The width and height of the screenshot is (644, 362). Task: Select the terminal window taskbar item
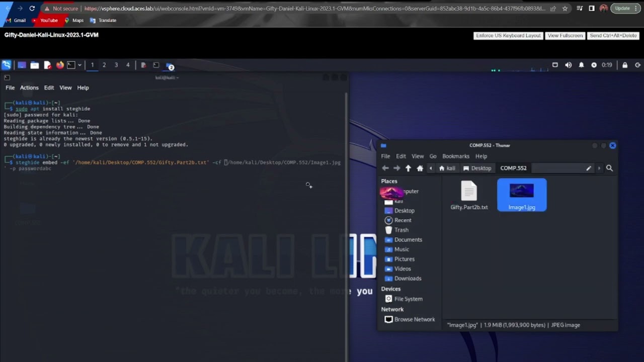[156, 65]
